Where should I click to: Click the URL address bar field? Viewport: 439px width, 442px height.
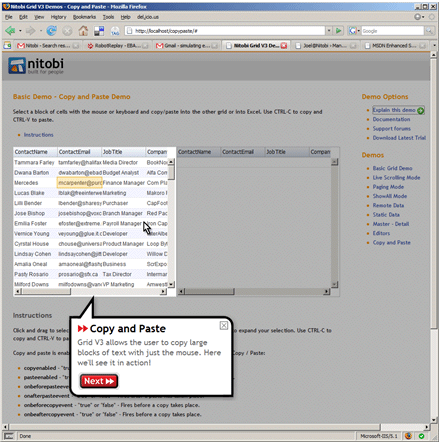pyautogui.click(x=225, y=31)
